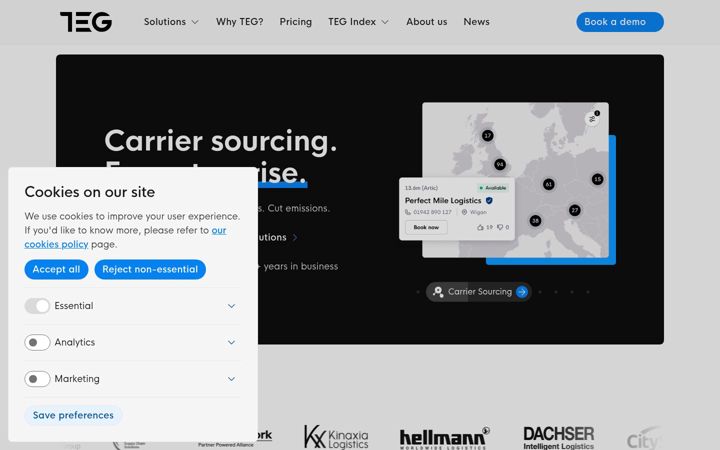
Task: Open the Solutions dropdown menu
Action: 171,22
